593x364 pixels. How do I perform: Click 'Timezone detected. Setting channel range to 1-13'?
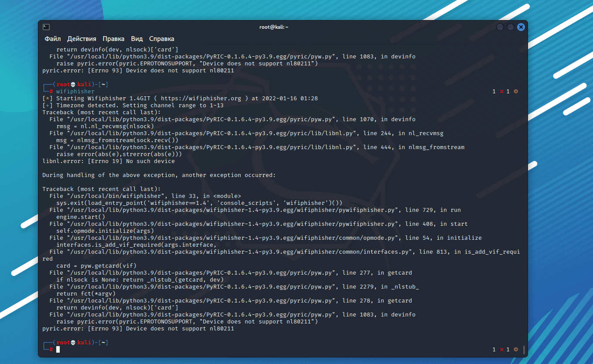[x=133, y=105]
